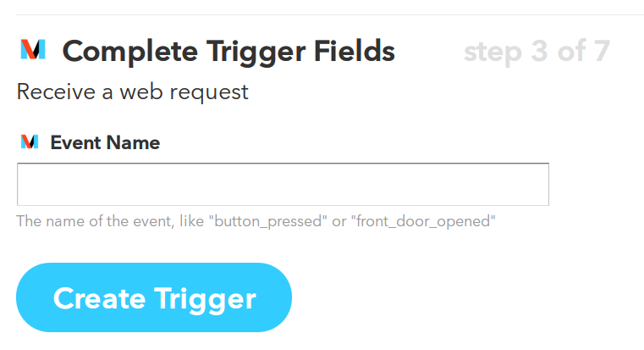Click the large Maker channel icon in header

33,51
